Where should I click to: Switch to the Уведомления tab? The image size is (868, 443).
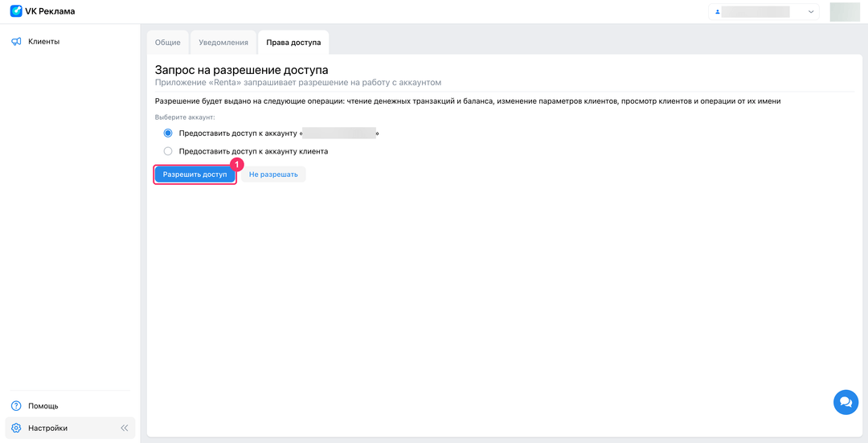223,43
